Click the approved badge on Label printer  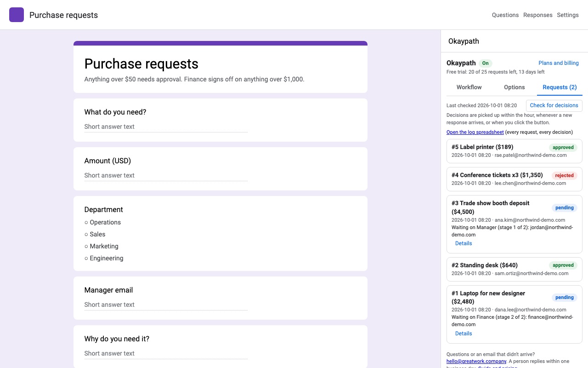[563, 148]
